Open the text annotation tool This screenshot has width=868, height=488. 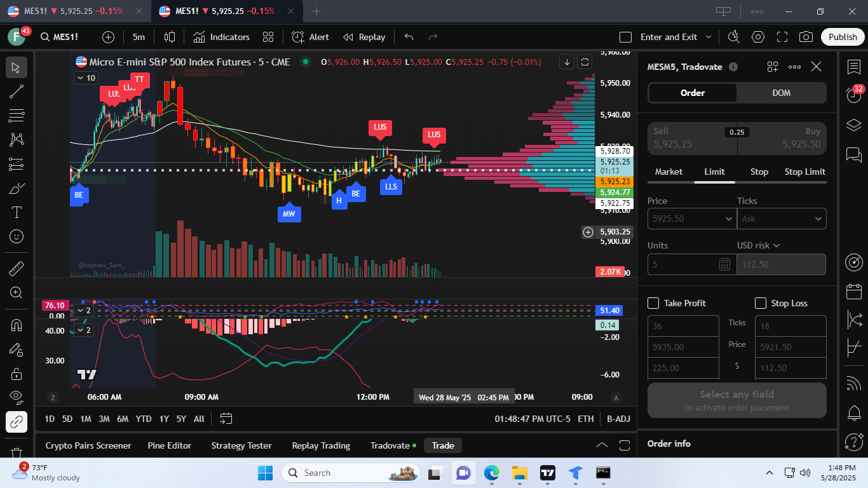(16, 212)
